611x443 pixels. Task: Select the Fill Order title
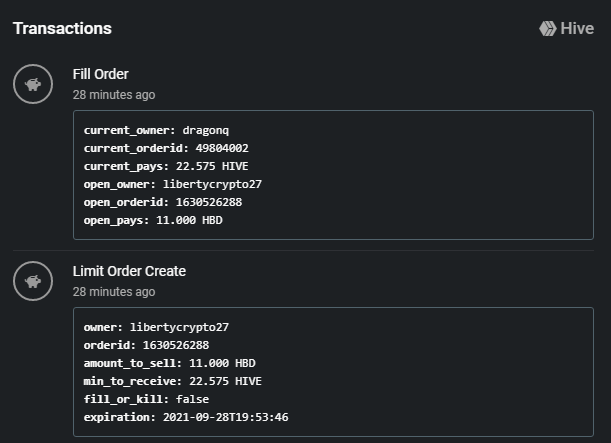click(101, 74)
